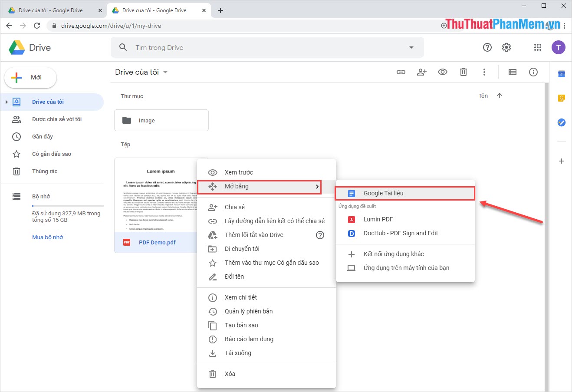Viewport: 572px width, 392px height.
Task: Open search options dropdown arrow
Action: pos(411,47)
